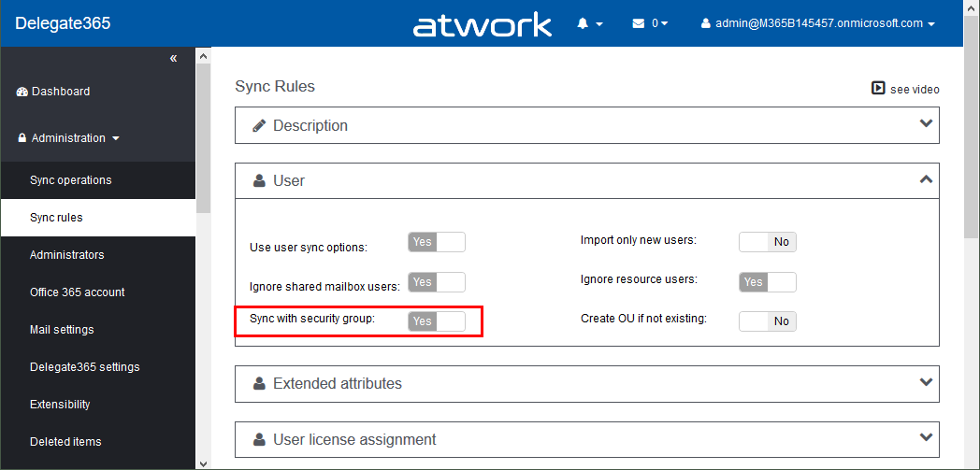980x470 pixels.
Task: Click sidebar scrollbar down arrow
Action: click(x=203, y=463)
